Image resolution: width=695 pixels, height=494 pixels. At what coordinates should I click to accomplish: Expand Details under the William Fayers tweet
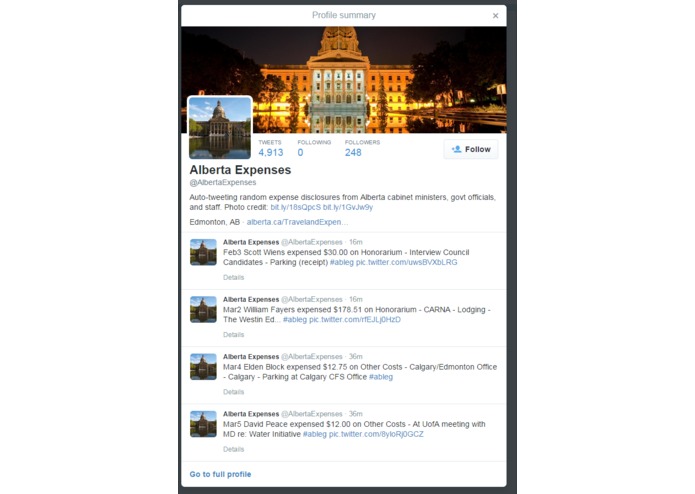[x=234, y=335]
